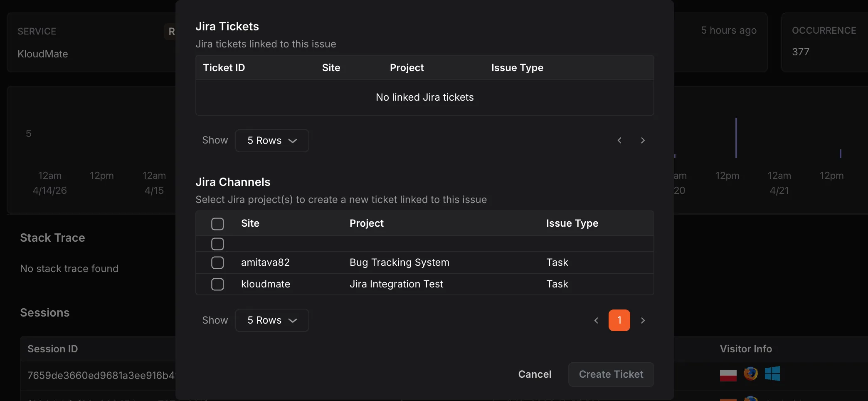Click Task issue type in kloudmate row
The image size is (868, 401).
pos(557,284)
